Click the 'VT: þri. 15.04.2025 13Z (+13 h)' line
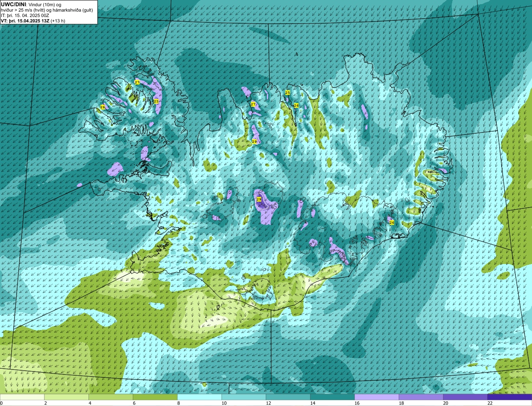 (33, 21)
